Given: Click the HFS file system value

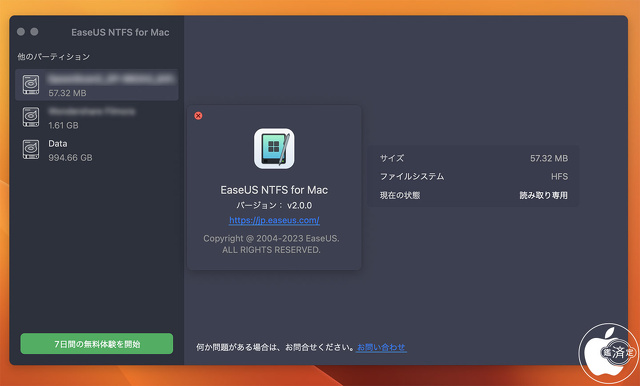Looking at the screenshot, I should [559, 177].
